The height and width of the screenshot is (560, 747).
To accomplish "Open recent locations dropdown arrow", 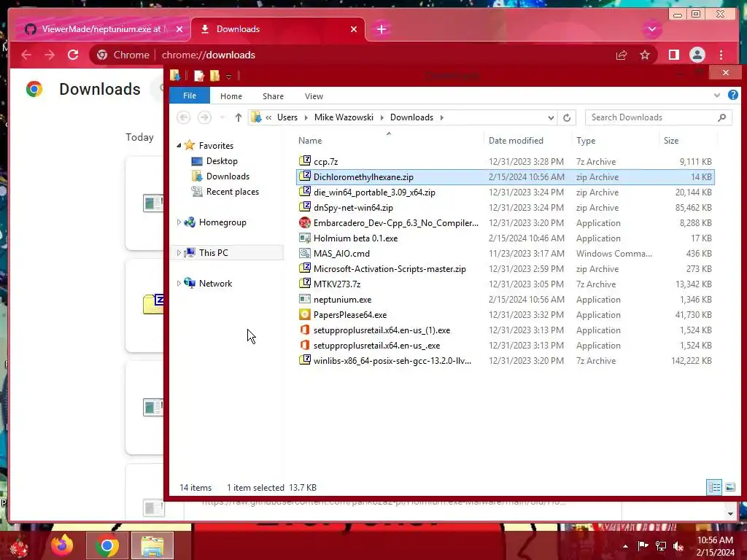I will click(x=222, y=117).
